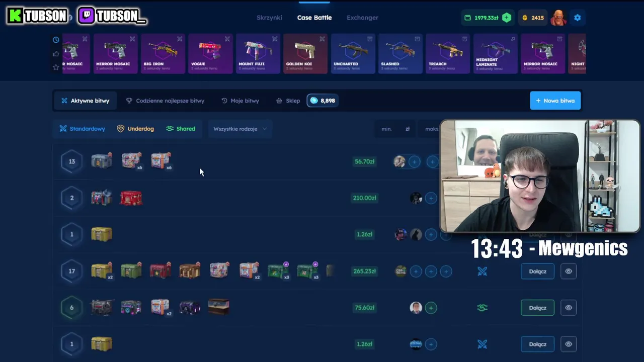Viewport: 644px width, 362px height.
Task: Click the green case in the 17-round battle
Action: (131, 270)
